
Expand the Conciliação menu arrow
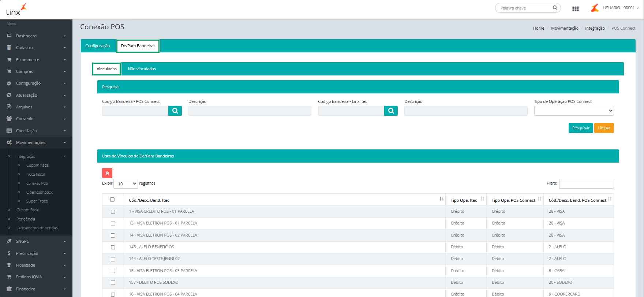[65, 131]
